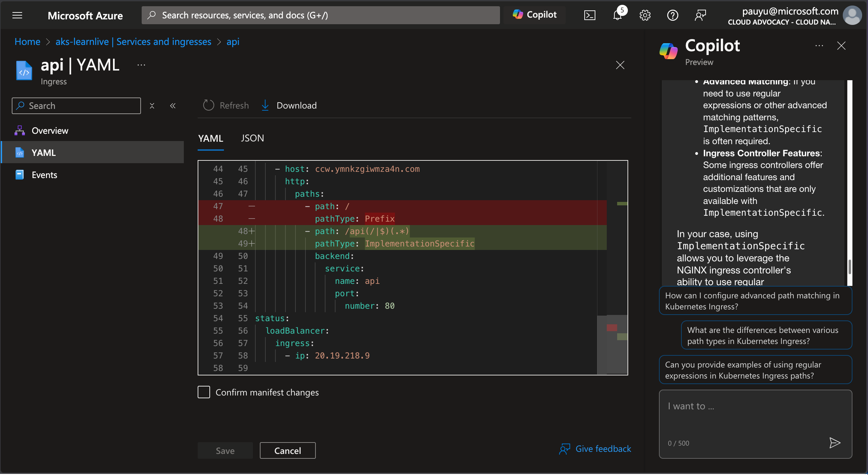
Task: Open the help question mark icon
Action: [x=672, y=15]
